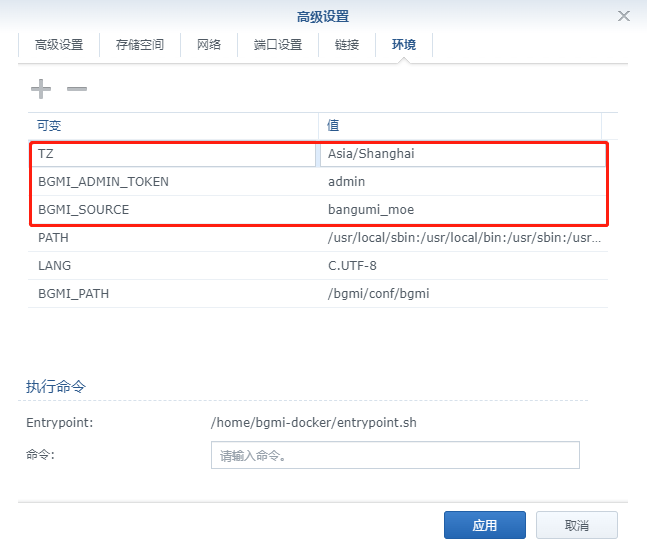Screen dimensions: 647x545
Task: Click the minus icon to remove variable
Action: (x=77, y=89)
